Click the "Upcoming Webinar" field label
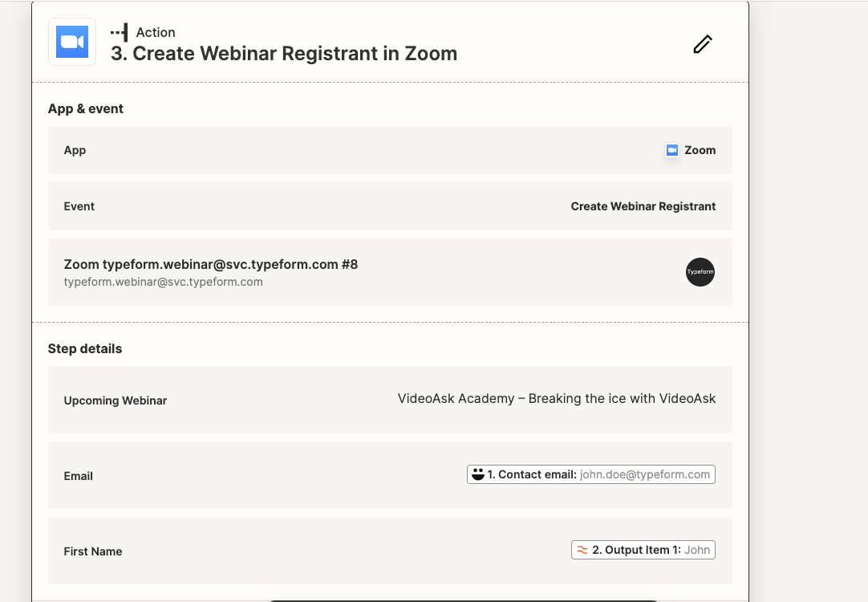The width and height of the screenshot is (868, 602). tap(116, 401)
